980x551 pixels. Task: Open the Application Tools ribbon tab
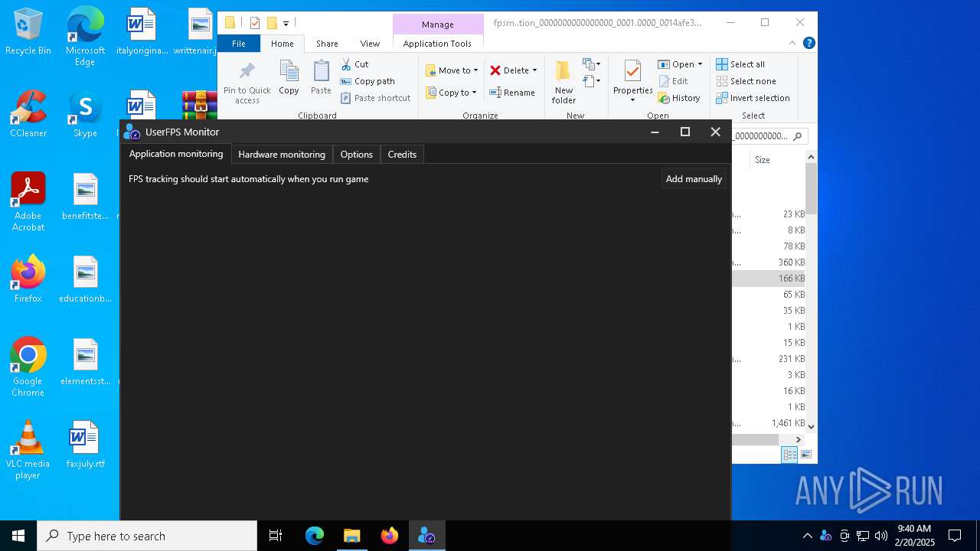tap(437, 44)
